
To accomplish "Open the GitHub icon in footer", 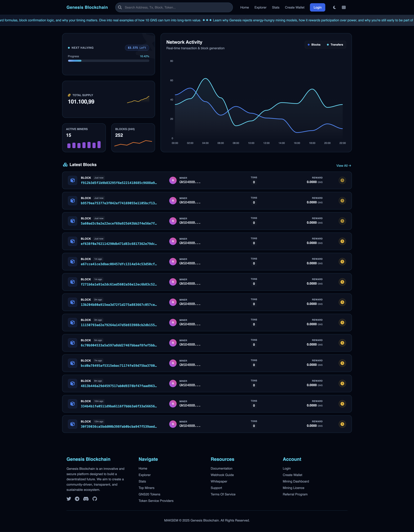I will [95, 499].
